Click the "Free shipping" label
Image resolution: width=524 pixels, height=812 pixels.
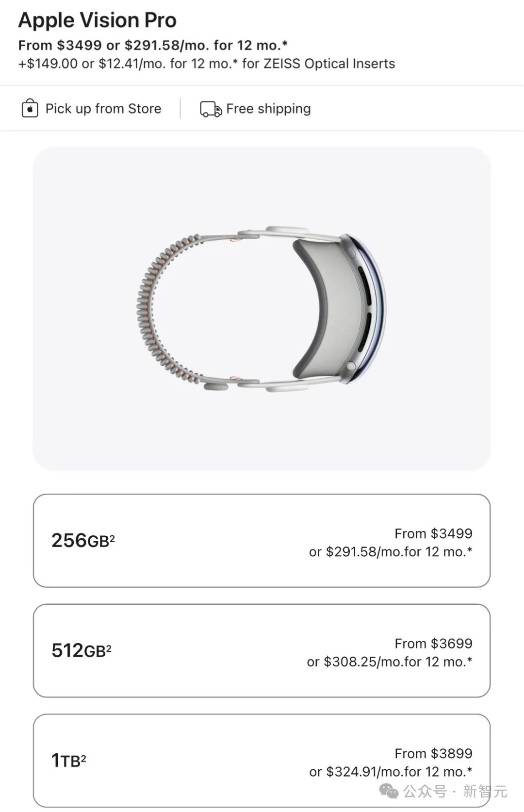(268, 109)
